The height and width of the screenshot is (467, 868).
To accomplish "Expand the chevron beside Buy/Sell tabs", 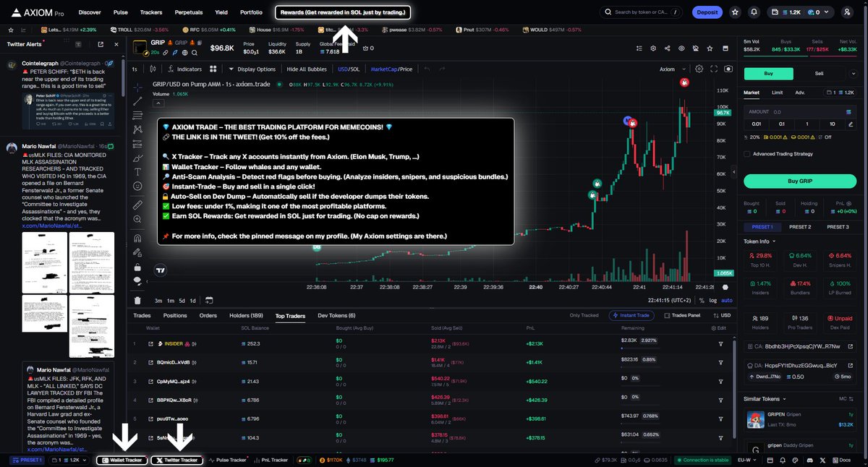I will tap(853, 73).
